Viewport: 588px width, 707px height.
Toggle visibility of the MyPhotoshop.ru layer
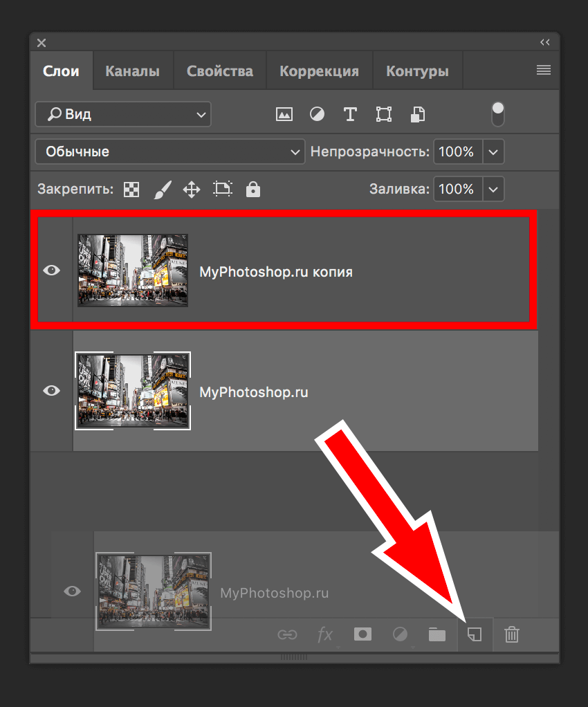click(52, 391)
